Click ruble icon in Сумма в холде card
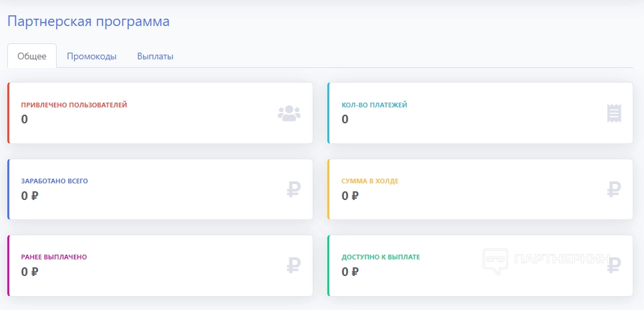Image resolution: width=644 pixels, height=310 pixels. click(614, 190)
